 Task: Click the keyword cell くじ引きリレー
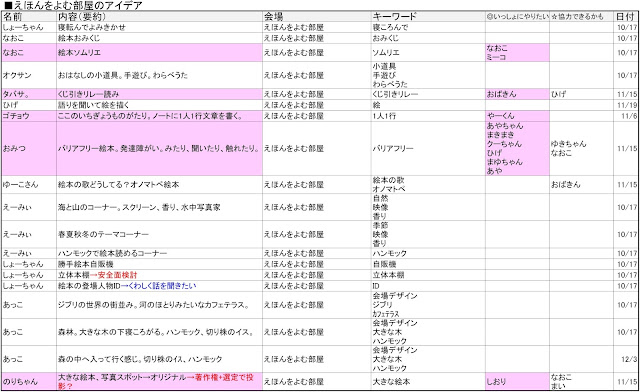(428, 94)
